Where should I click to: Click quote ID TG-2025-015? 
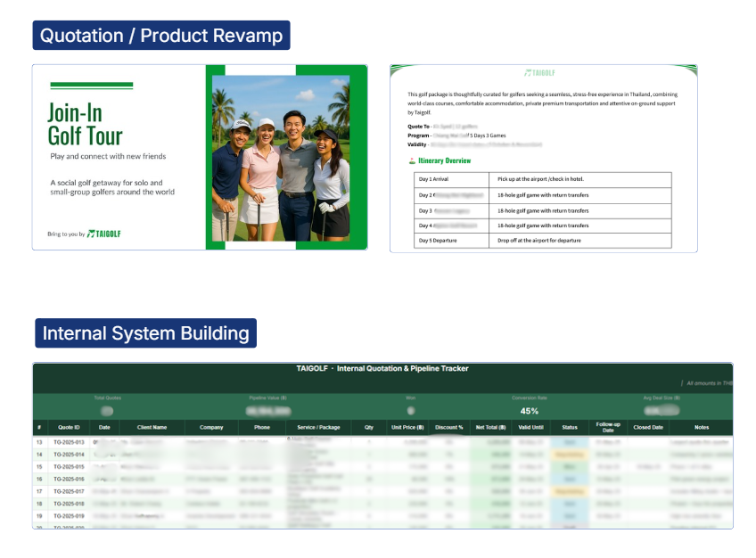[x=69, y=467]
